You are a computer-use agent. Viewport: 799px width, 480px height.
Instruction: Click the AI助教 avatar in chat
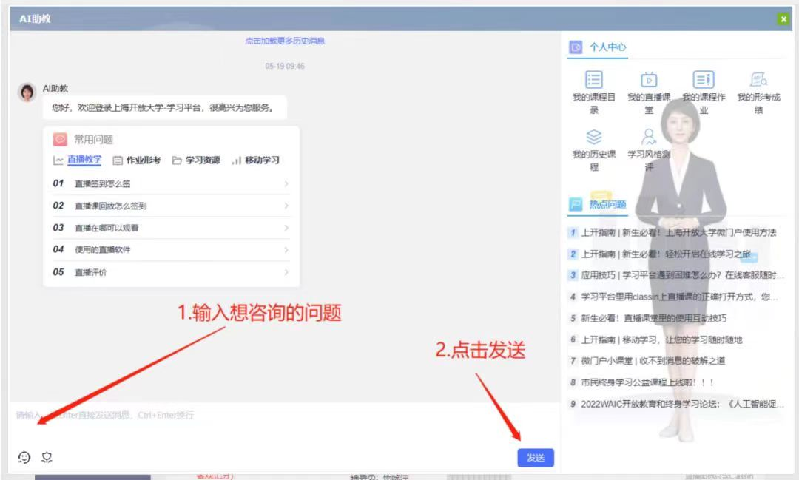click(x=27, y=92)
